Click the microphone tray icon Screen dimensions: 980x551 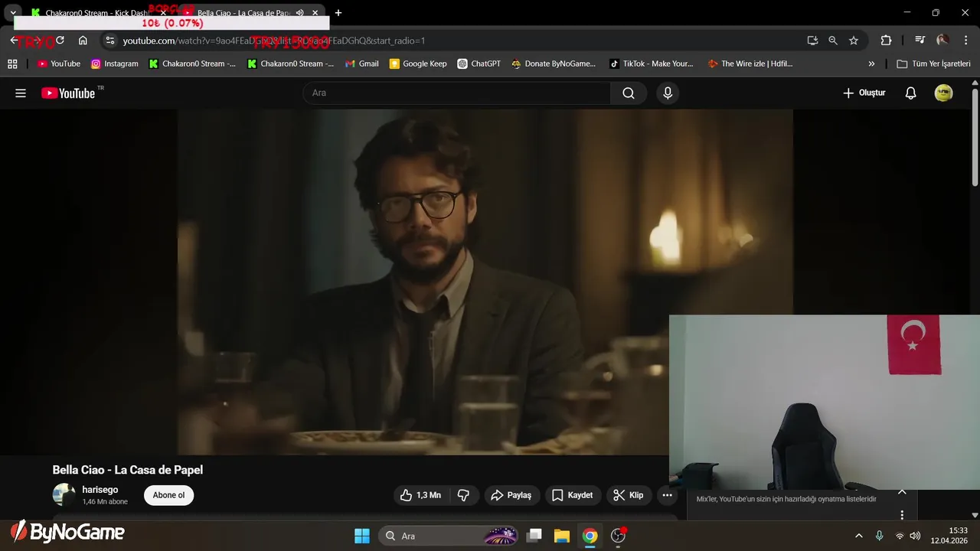(x=879, y=536)
